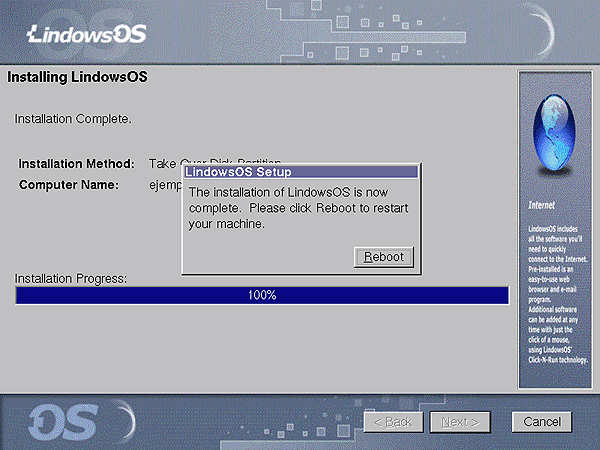600x450 pixels.
Task: Click the 'Computer Name:' label
Action: [69, 185]
